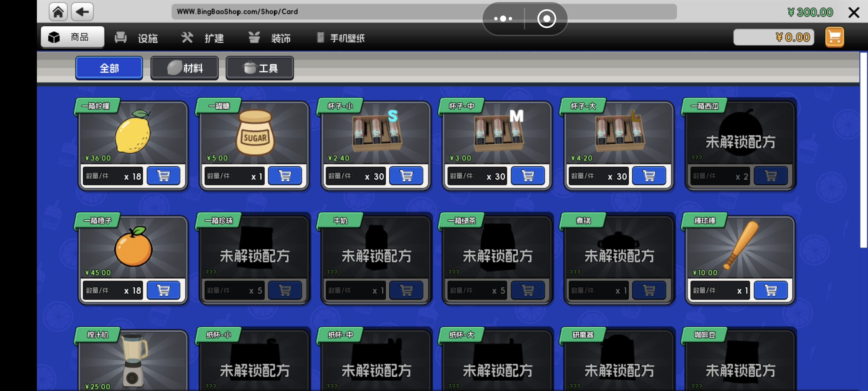Click the 杯子-大 label tag
868x391 pixels.
click(583, 106)
